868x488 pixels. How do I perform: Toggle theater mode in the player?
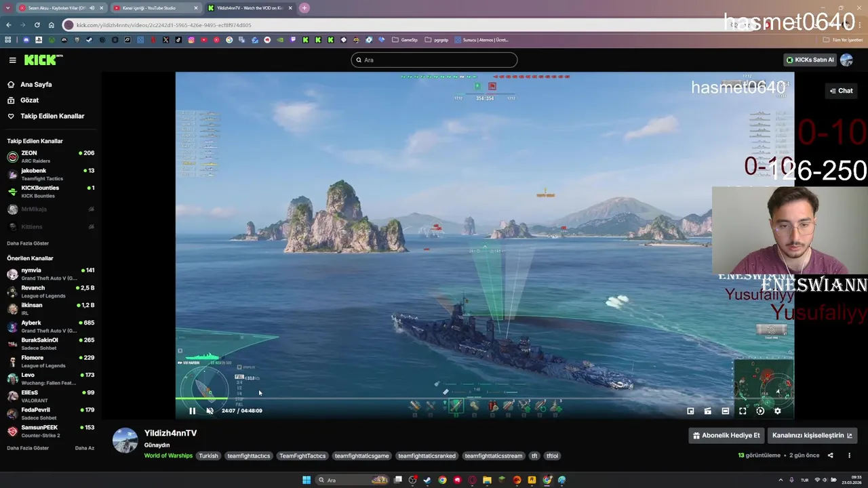(x=726, y=411)
